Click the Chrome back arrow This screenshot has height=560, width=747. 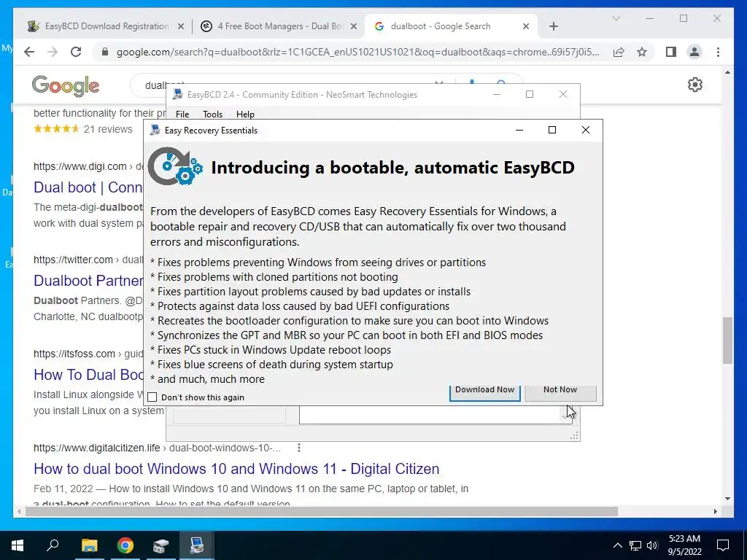click(29, 52)
